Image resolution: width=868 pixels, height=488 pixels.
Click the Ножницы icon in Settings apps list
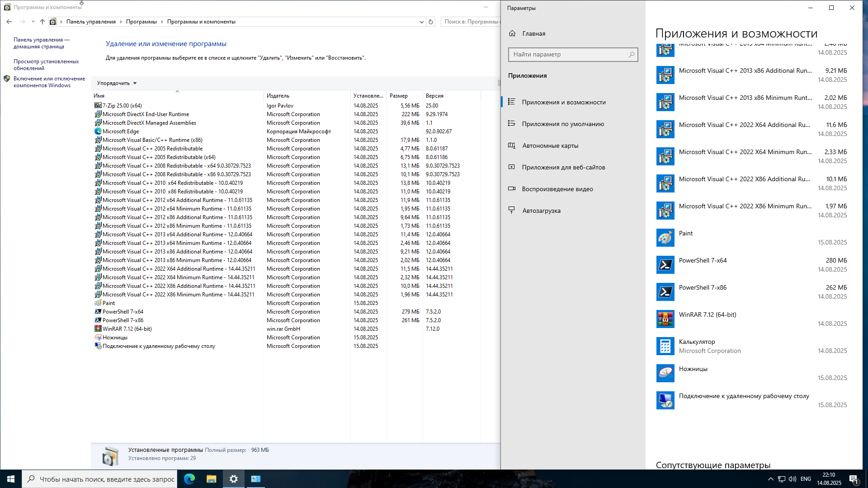pyautogui.click(x=665, y=373)
